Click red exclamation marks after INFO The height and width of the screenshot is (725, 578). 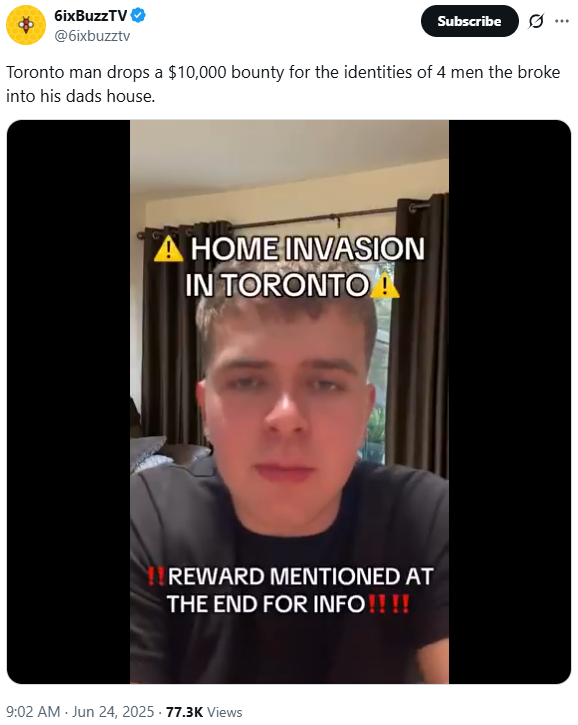(389, 604)
